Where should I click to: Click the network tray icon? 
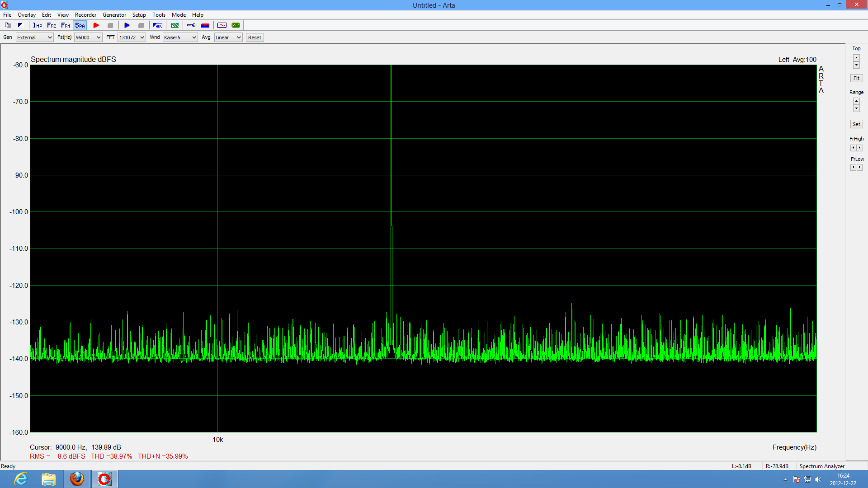coord(807,479)
